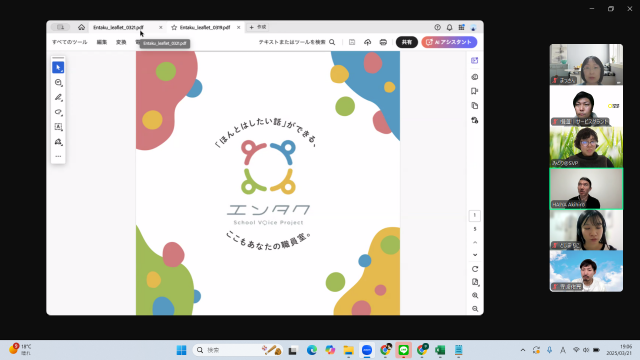The image size is (640, 360).
Task: Click the rotate view icon
Action: 475,269
